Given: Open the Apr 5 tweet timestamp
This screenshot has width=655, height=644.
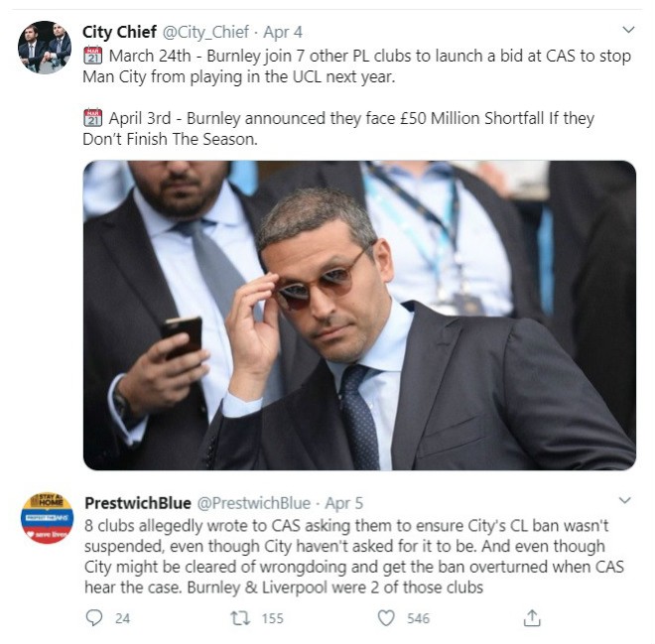Looking at the screenshot, I should pos(343,502).
